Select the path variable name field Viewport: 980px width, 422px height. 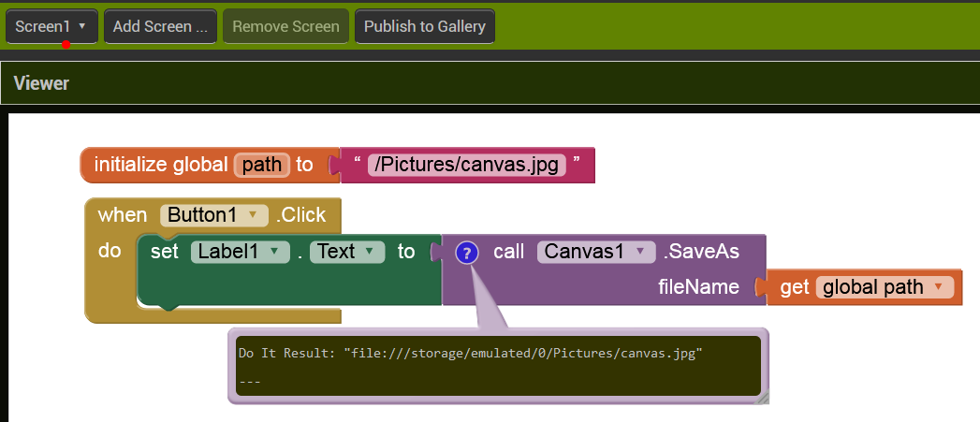pyautogui.click(x=261, y=165)
